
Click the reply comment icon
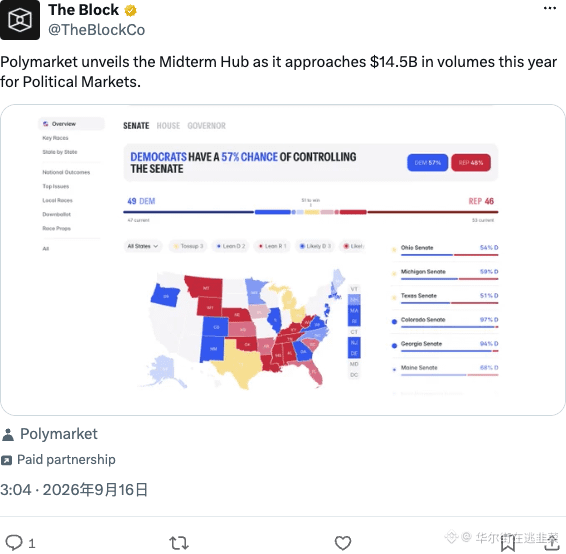pos(14,542)
